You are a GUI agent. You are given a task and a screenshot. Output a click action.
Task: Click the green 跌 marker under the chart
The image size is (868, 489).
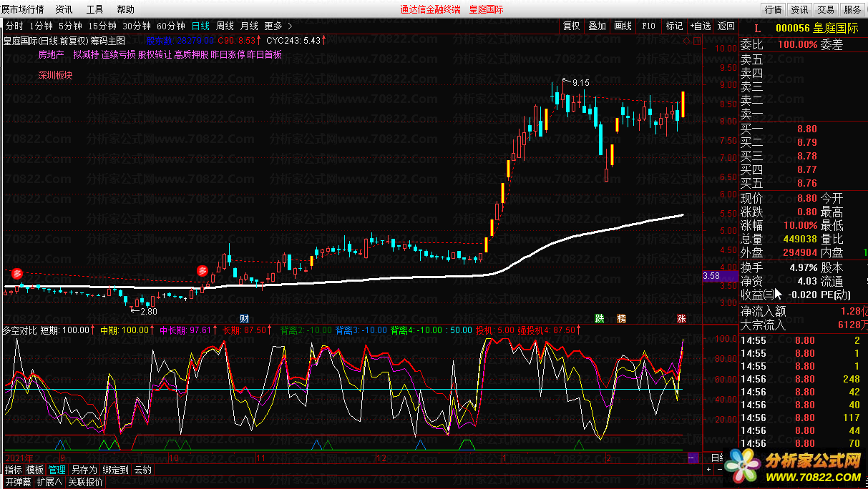[x=600, y=319]
